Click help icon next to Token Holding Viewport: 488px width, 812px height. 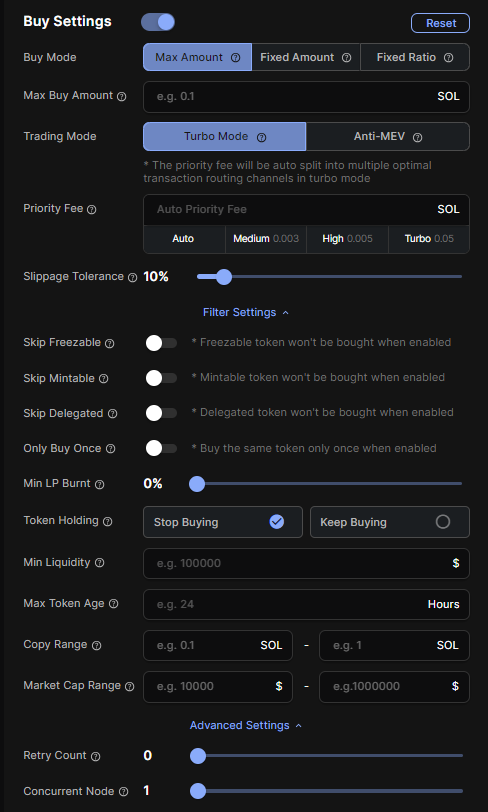click(108, 521)
